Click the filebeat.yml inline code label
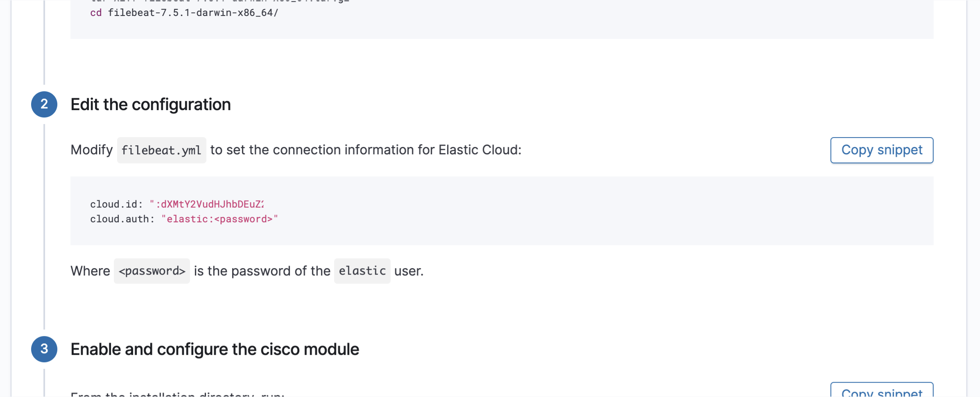The width and height of the screenshot is (980, 397). pos(161,150)
